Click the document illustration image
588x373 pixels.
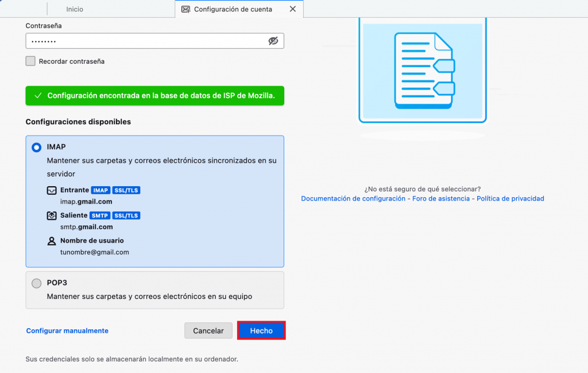(x=423, y=70)
